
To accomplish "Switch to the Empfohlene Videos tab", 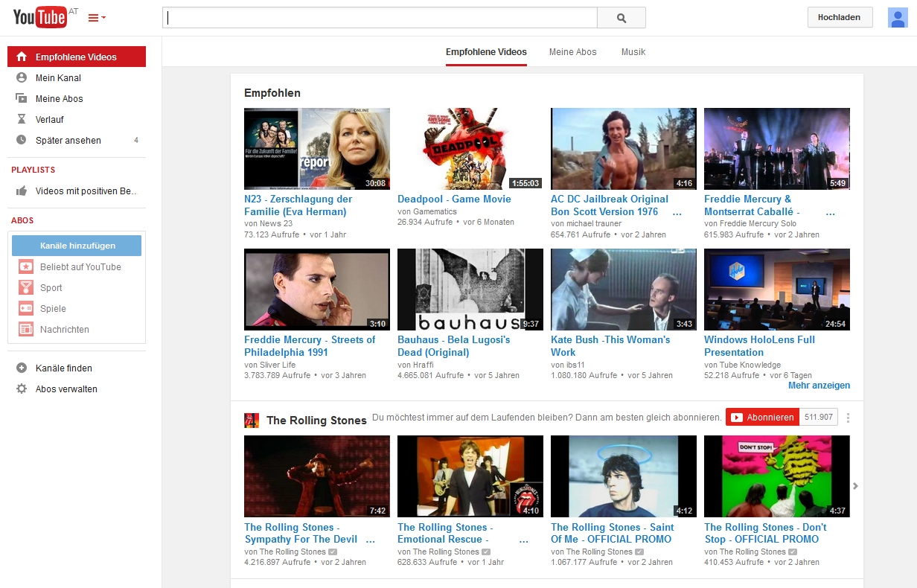I will coord(486,52).
